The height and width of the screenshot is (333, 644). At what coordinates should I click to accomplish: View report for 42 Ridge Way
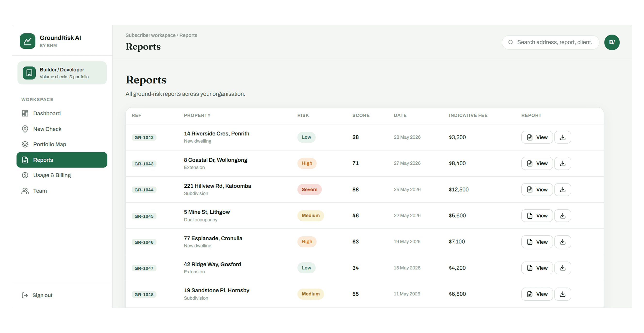[x=537, y=268]
